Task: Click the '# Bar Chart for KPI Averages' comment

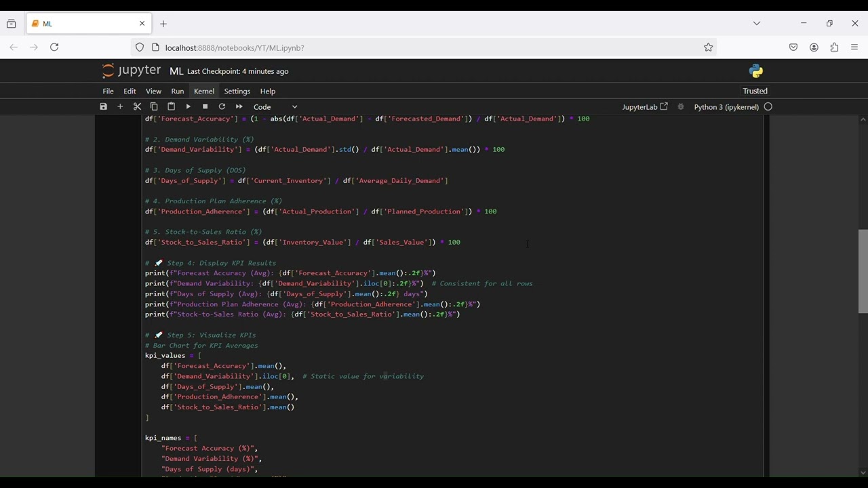Action: pos(202,346)
